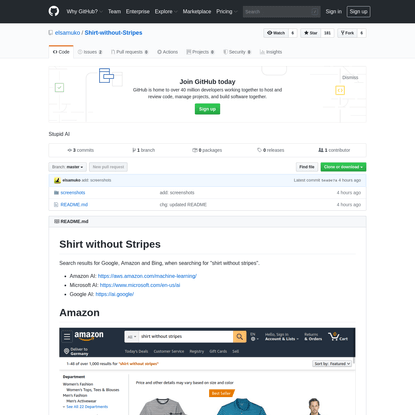The width and height of the screenshot is (415, 415).
Task: Switch to the Issues tab
Action: [90, 52]
